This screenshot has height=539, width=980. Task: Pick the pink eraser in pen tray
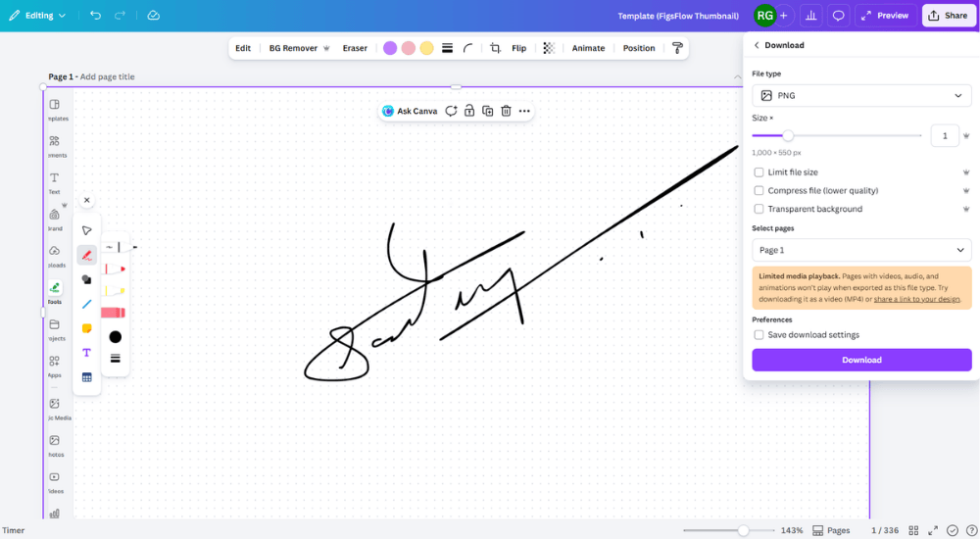(113, 312)
